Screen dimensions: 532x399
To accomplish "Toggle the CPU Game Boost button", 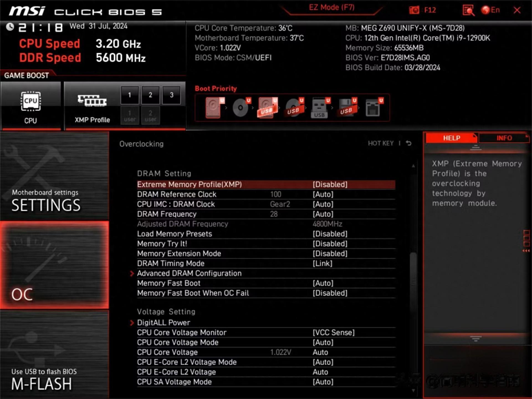I will coord(31,106).
